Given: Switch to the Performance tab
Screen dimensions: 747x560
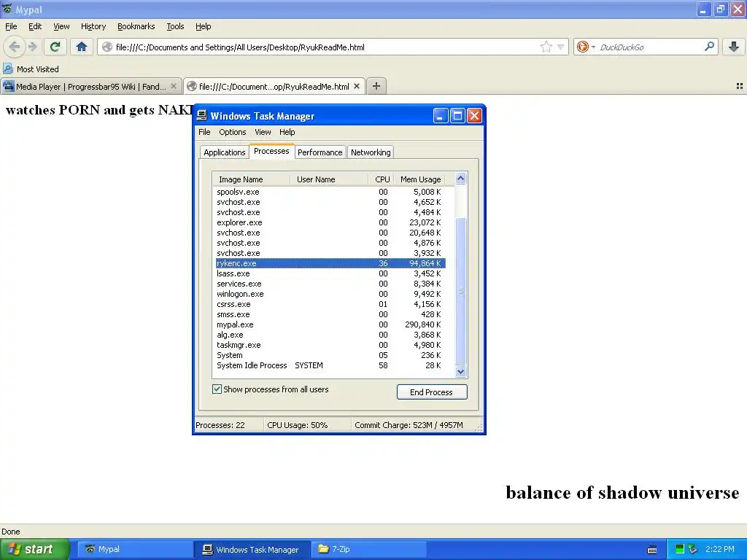Looking at the screenshot, I should coord(320,152).
